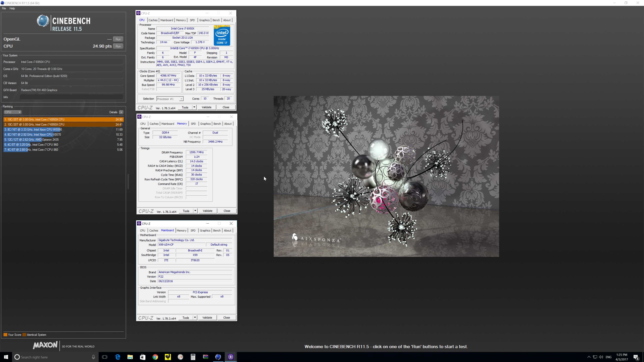Run the CPU benchmark

pos(118,46)
